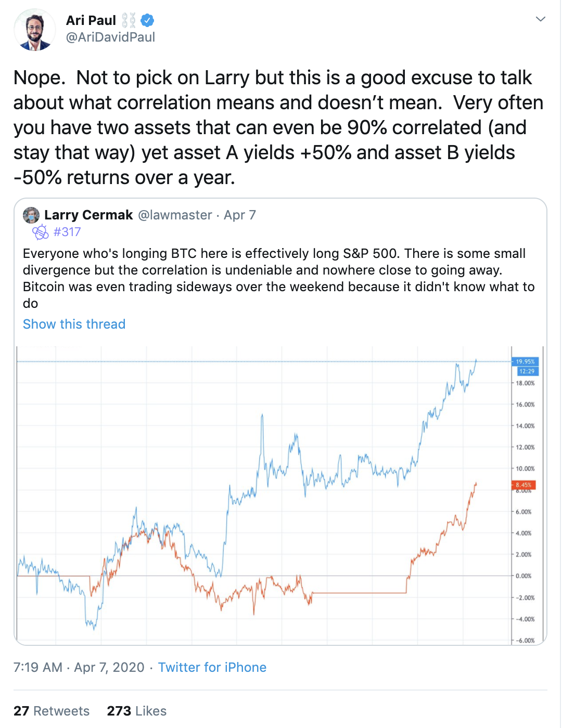Click the bee icon next to #317

click(41, 232)
